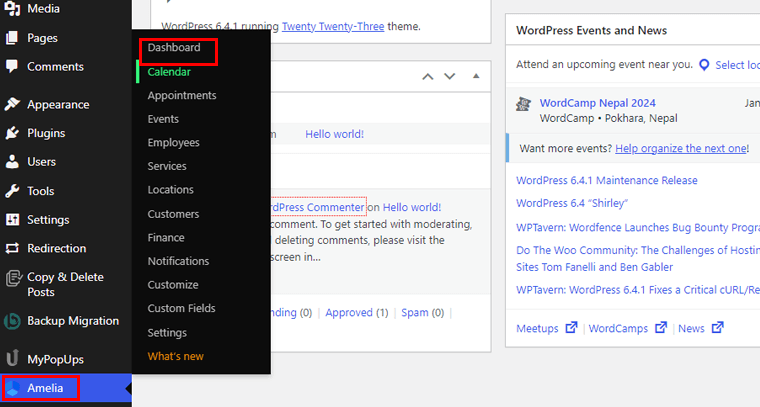Click the WordCamp Nepal event icon
The image size is (760, 407).
[x=523, y=104]
